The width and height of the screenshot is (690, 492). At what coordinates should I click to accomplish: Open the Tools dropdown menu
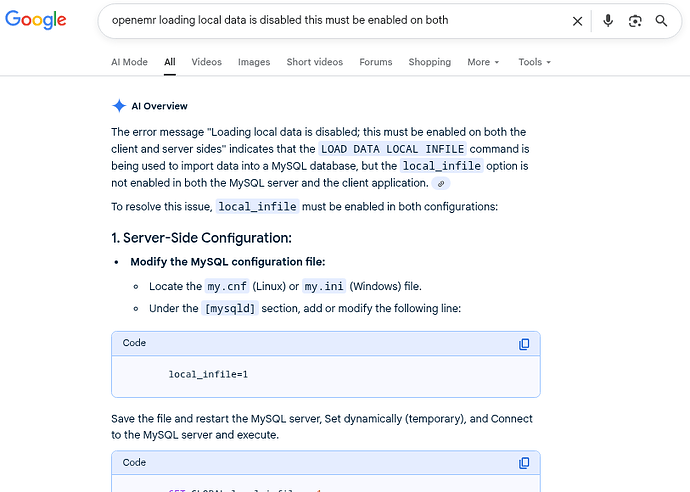point(534,62)
